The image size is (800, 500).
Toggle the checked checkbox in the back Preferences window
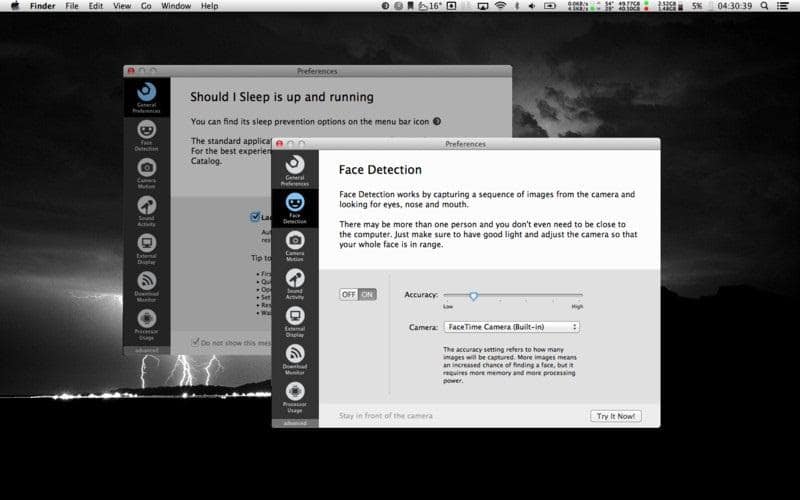tap(256, 216)
